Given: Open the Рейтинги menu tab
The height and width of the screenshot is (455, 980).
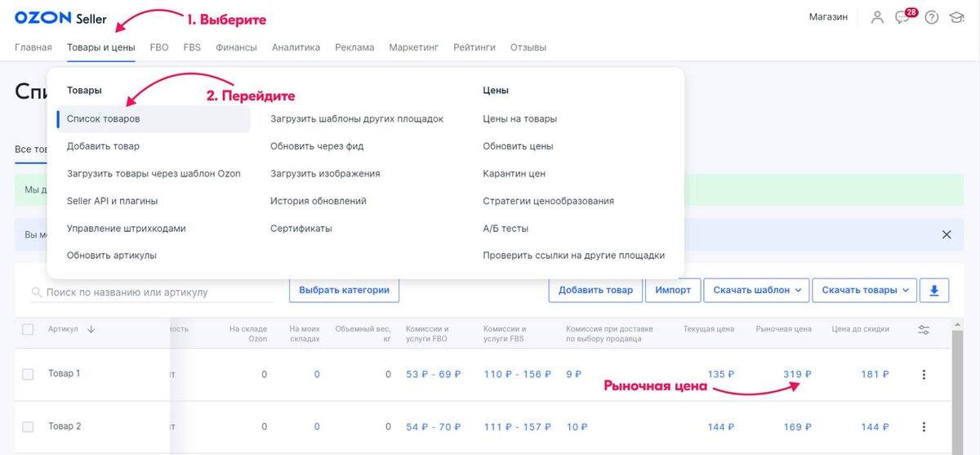Looking at the screenshot, I should pos(474,47).
